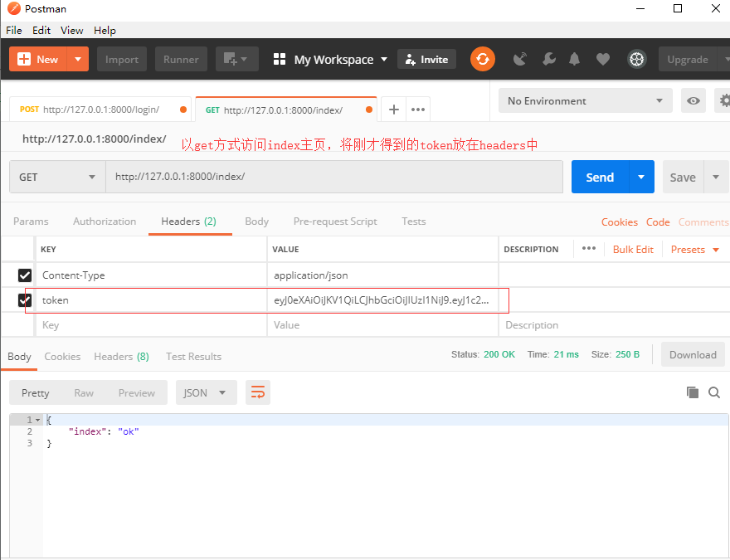Click the Postman logo in title bar
Viewport: 730px width, 560px height.
tap(14, 8)
